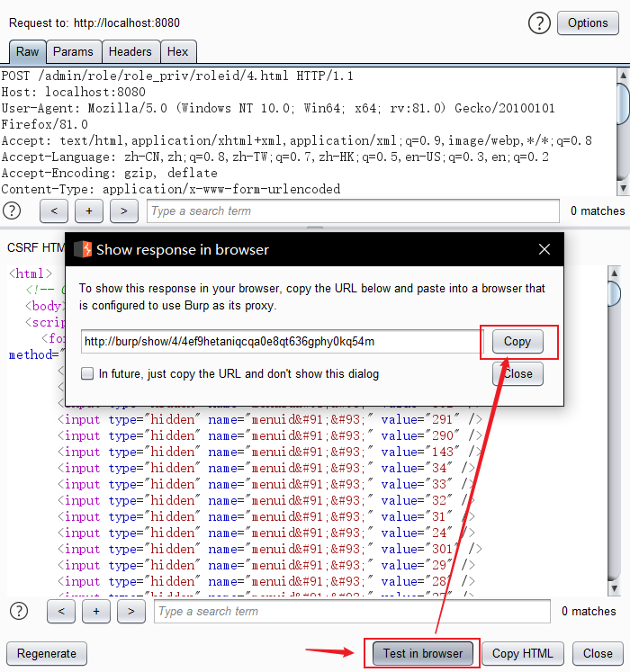Viewport: 630px width, 672px height.
Task: Focus the CSRF HTML search term field
Action: (x=352, y=611)
